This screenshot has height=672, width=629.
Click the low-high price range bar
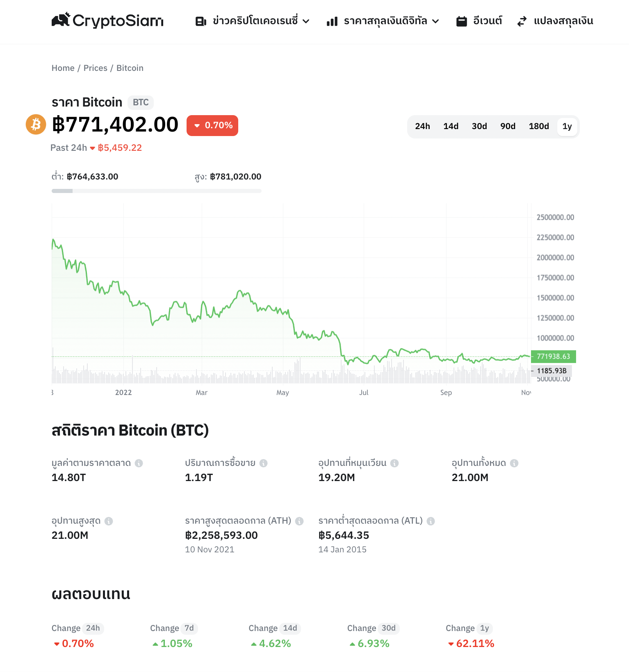pyautogui.click(x=157, y=191)
